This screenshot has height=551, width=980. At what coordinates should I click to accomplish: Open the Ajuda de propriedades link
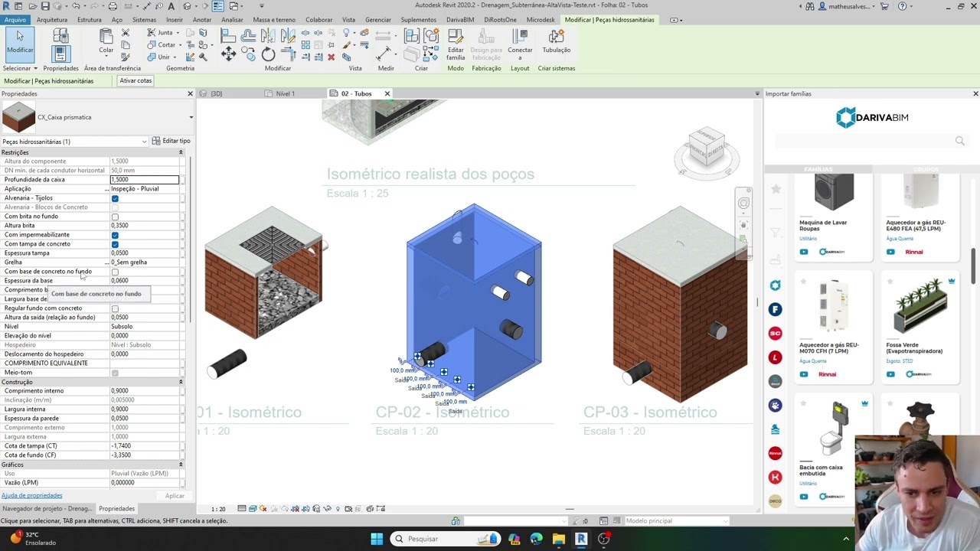pos(32,495)
